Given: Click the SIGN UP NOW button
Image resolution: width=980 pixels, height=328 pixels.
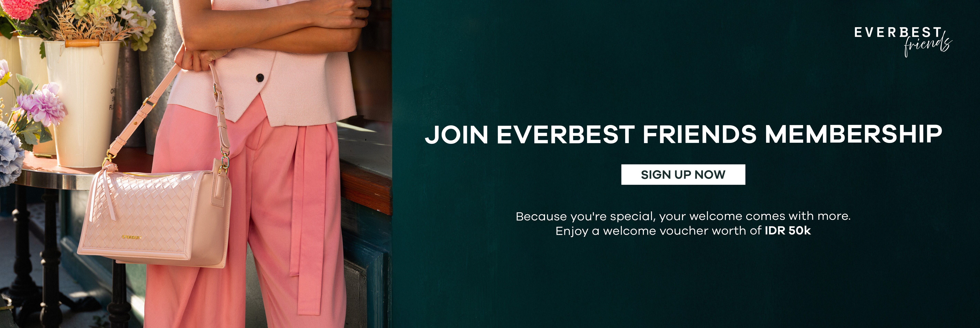Looking at the screenshot, I should click(x=683, y=174).
